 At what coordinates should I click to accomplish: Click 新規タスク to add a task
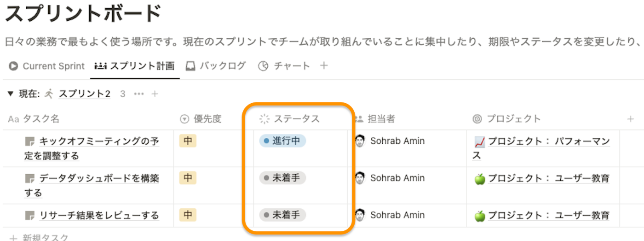pos(39,237)
